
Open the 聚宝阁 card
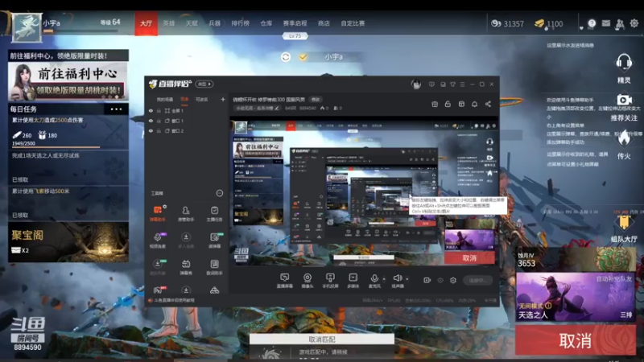[x=68, y=242]
